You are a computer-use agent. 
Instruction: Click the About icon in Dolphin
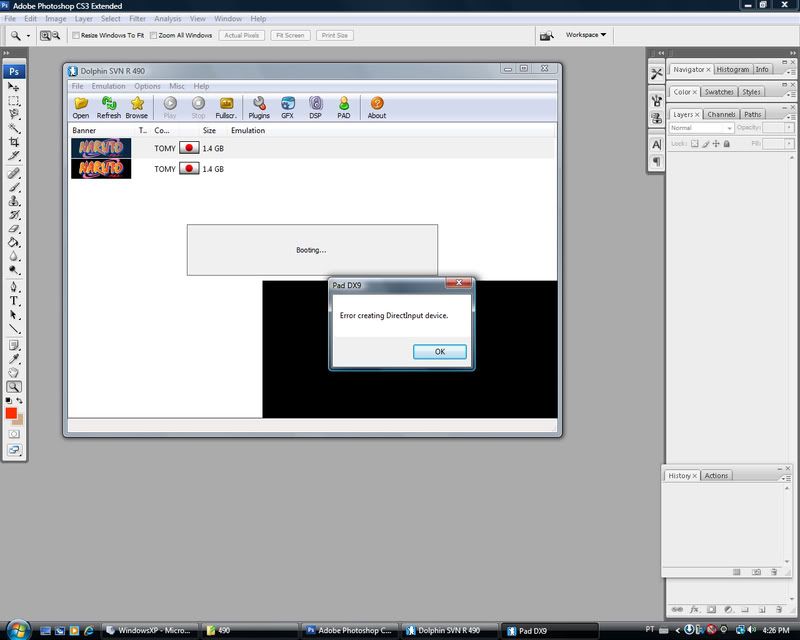(x=377, y=108)
